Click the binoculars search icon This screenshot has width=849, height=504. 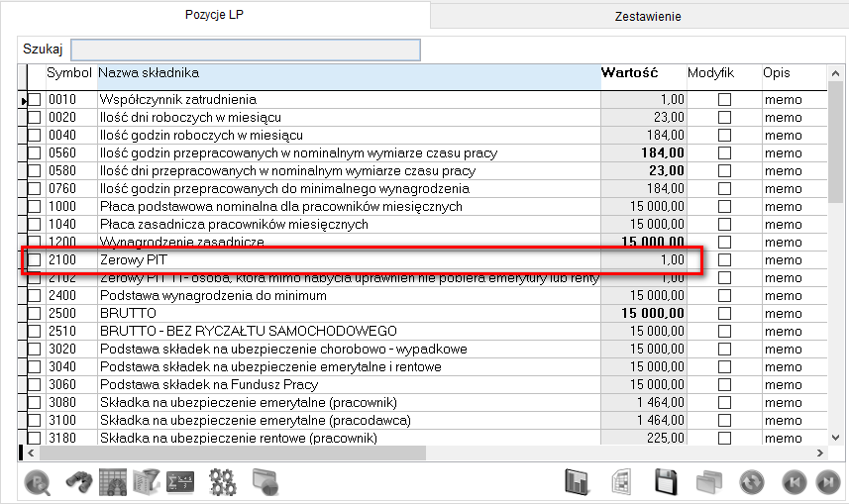[x=79, y=482]
